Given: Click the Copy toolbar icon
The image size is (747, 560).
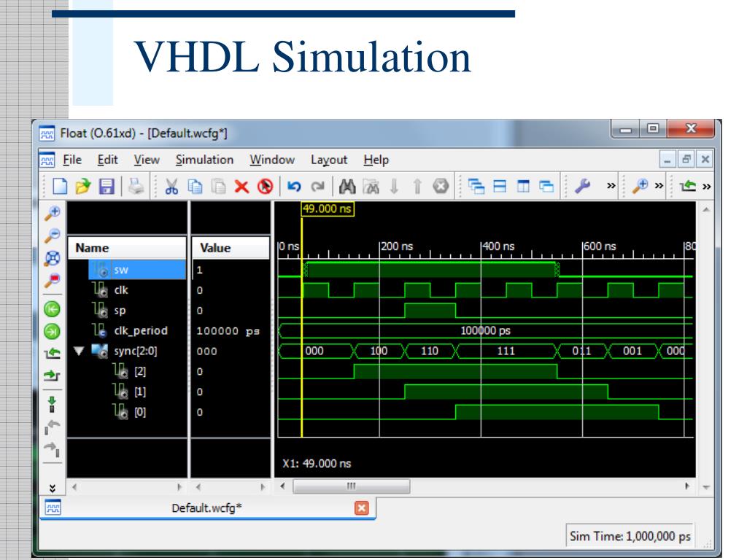Looking at the screenshot, I should click(195, 186).
